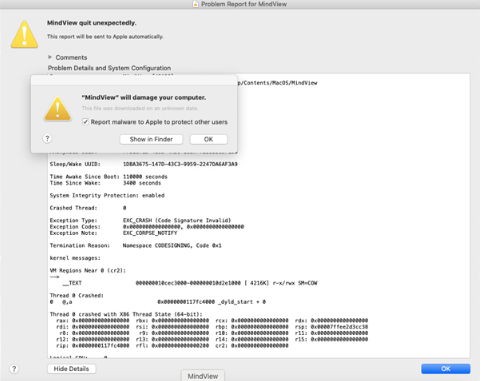Viewport: 481px width, 381px height.
Task: Open help in the malware alert dialog
Action: pos(47,138)
